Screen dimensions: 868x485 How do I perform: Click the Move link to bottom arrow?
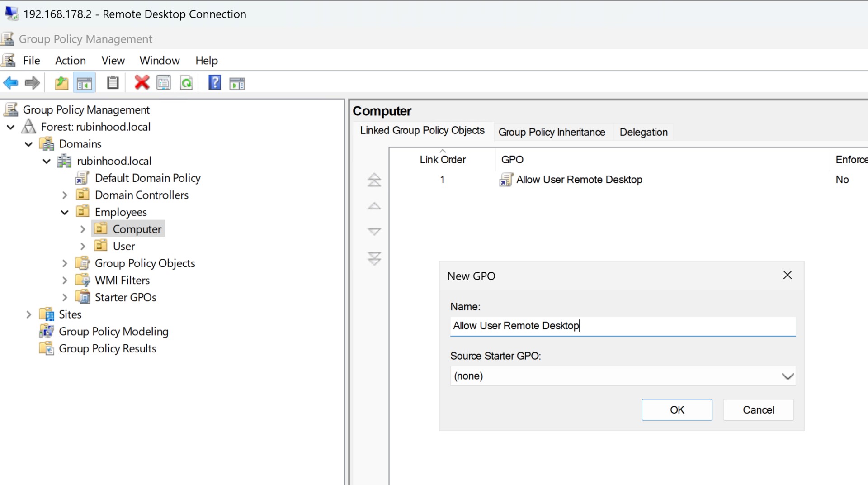(374, 258)
